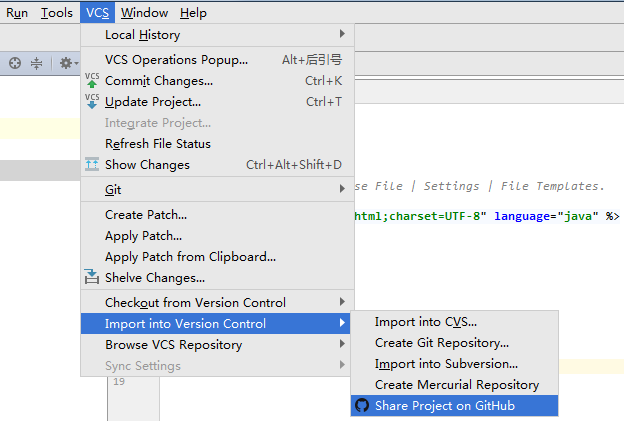Select Commit Changes menu entry
The width and height of the screenshot is (624, 421).
pos(217,81)
